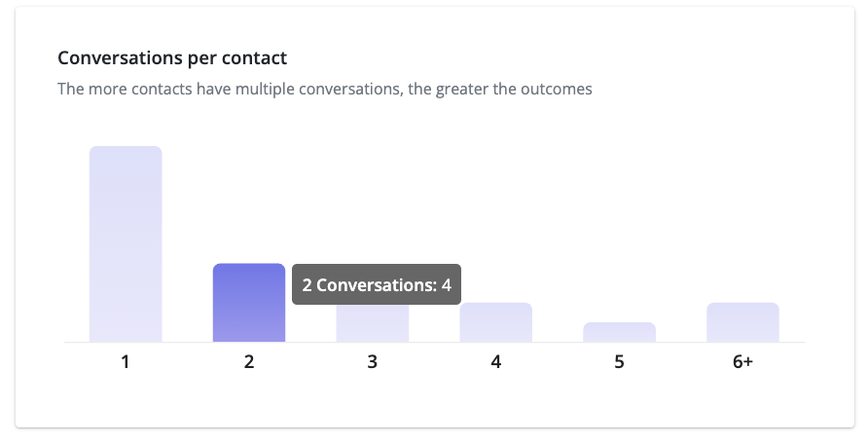868x444 pixels.
Task: Click the shortest bar for 5 conversations
Action: pyautogui.click(x=620, y=332)
